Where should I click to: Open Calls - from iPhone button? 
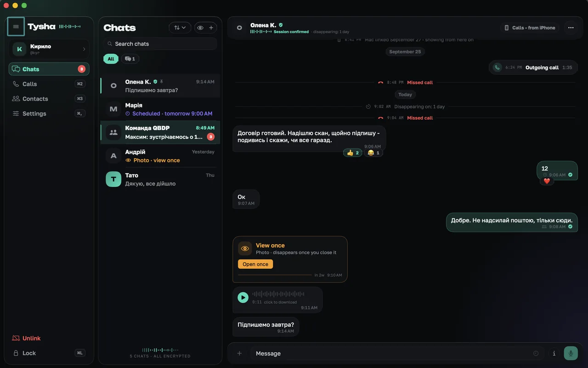(530, 28)
